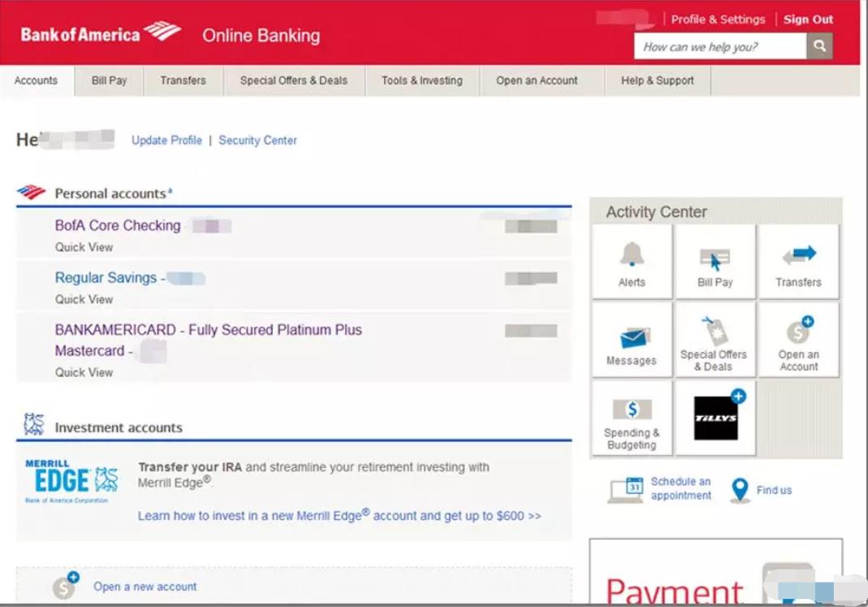Viewport: 868px width, 607px height.
Task: Click the TiLLYS deal tile
Action: coord(715,417)
